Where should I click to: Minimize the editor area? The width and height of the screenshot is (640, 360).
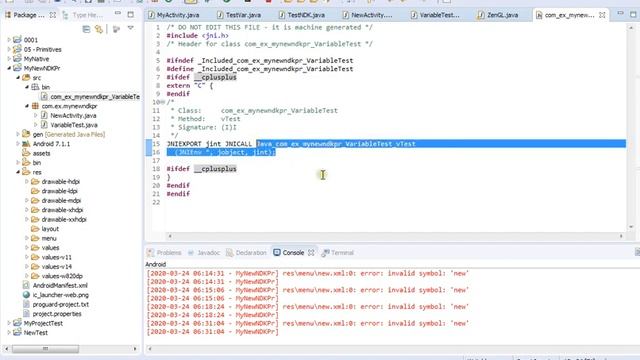tap(620, 13)
